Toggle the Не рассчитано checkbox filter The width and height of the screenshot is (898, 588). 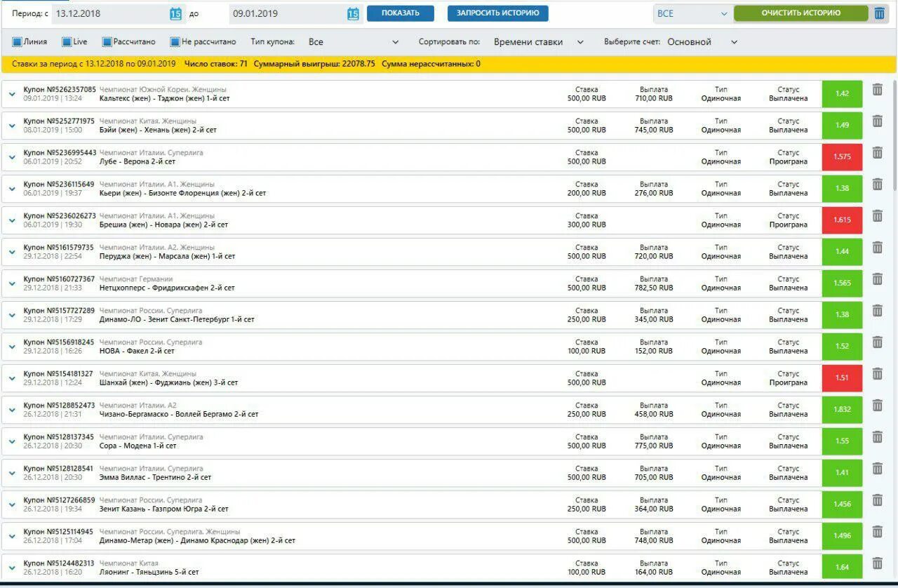175,42
